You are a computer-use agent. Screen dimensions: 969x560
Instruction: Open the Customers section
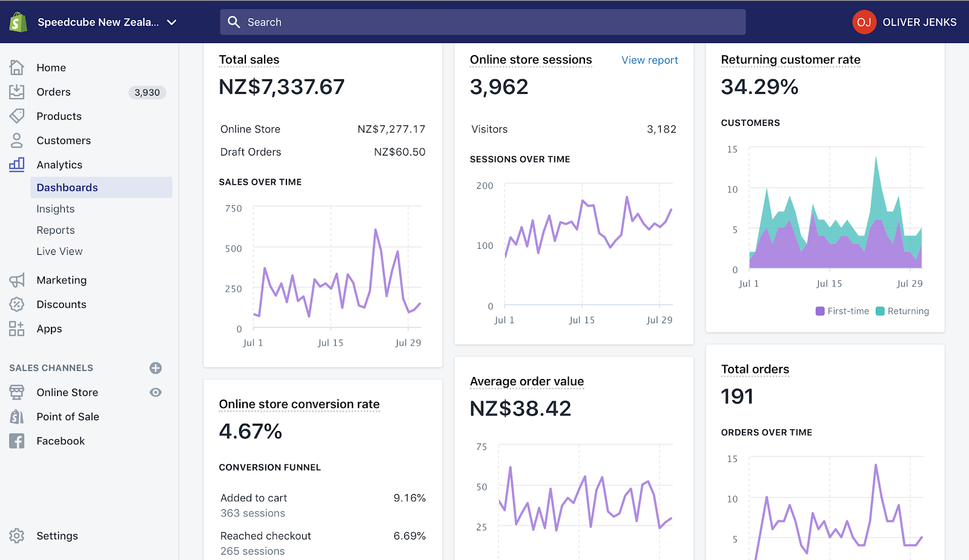(64, 140)
